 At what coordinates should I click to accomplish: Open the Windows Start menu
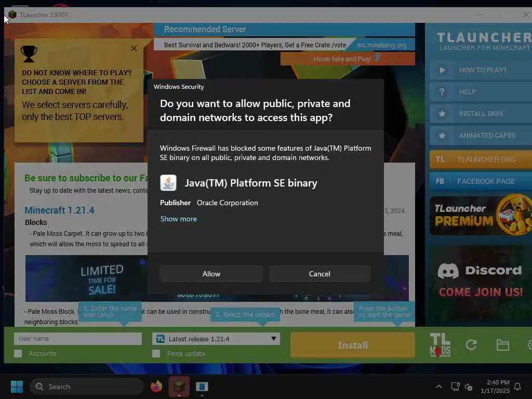coord(17,387)
